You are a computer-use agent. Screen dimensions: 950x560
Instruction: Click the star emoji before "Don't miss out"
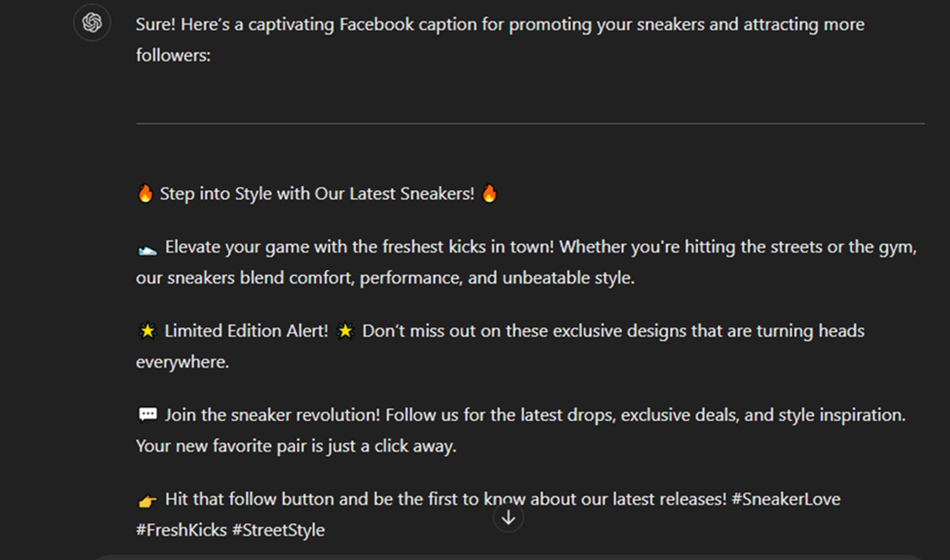pos(346,331)
